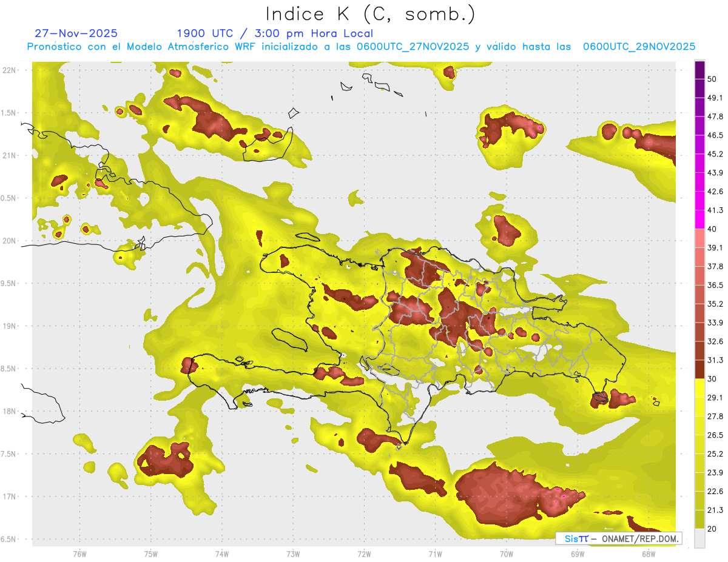This screenshot has height=562, width=728.
Task: Pick the brown swatch between 30 and 31.3
Action: [x=699, y=369]
